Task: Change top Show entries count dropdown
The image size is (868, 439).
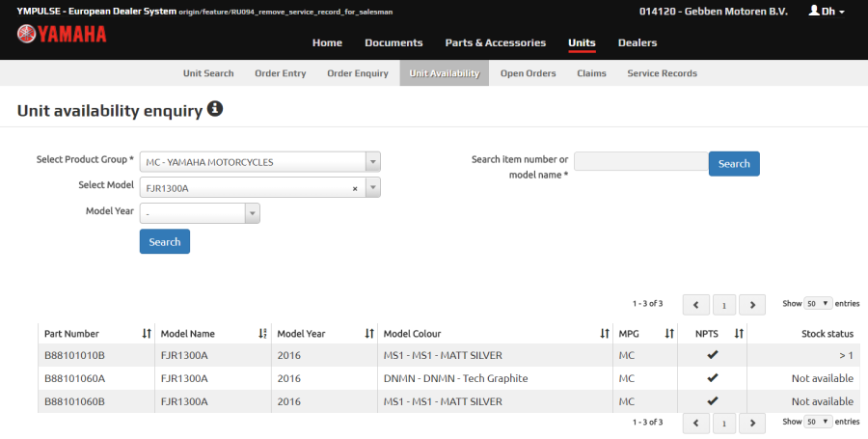Action: (818, 303)
